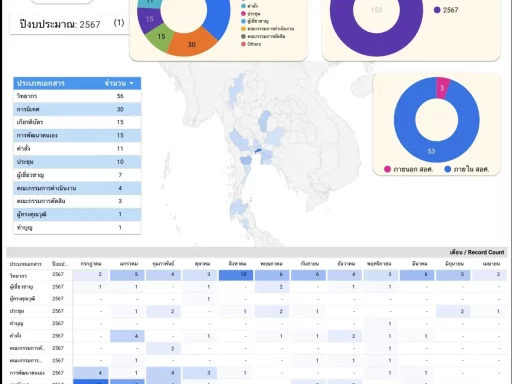Viewport: 512px width, 384px height.
Task: Click การพัฒนาตนเอง กรกฎาคม cell showing 4
Action: pyautogui.click(x=91, y=373)
